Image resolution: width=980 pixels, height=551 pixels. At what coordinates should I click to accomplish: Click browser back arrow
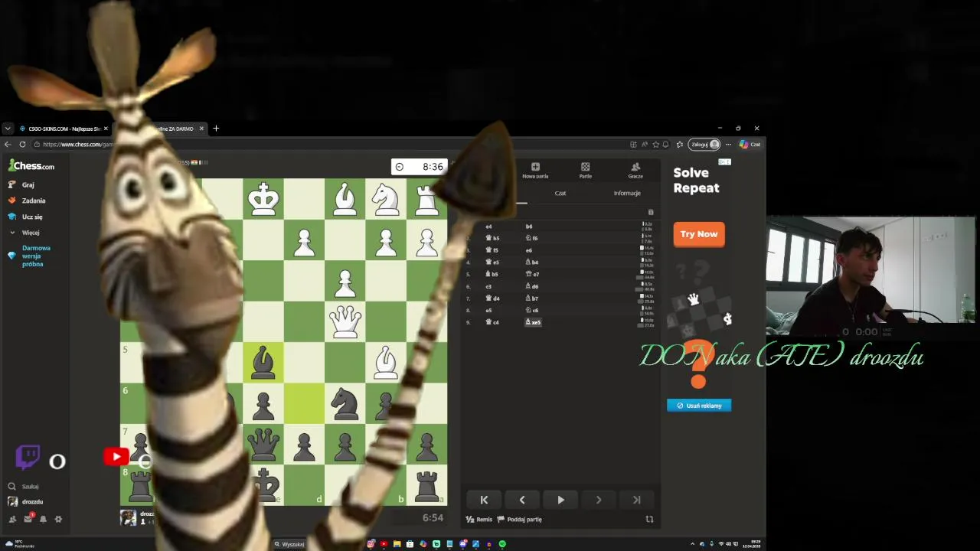[x=8, y=144]
